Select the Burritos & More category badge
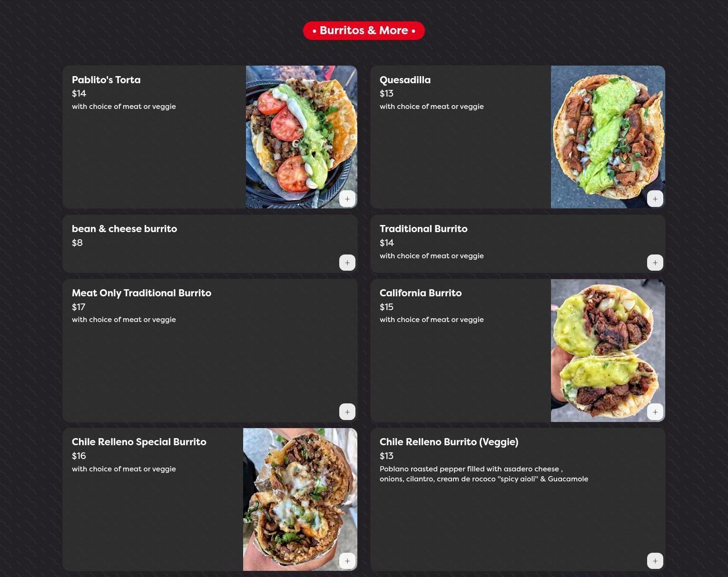Viewport: 728px width, 577px height. (364, 30)
